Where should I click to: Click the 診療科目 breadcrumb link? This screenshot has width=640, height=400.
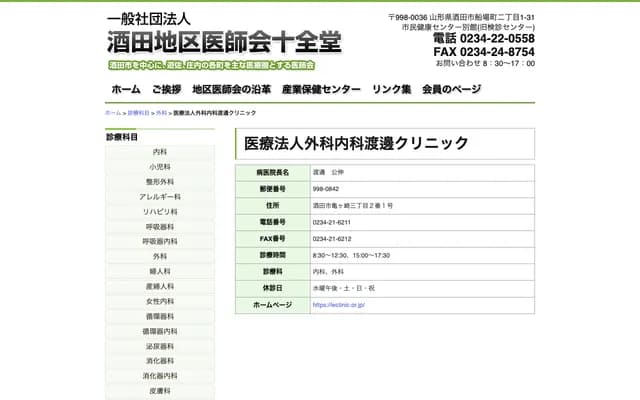[138, 113]
